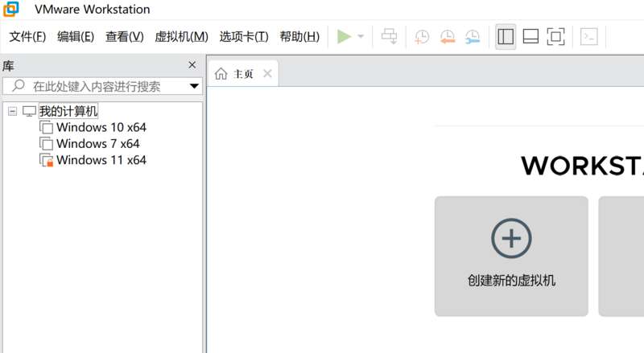
Task: Open the 查看(V) menu
Action: (125, 36)
